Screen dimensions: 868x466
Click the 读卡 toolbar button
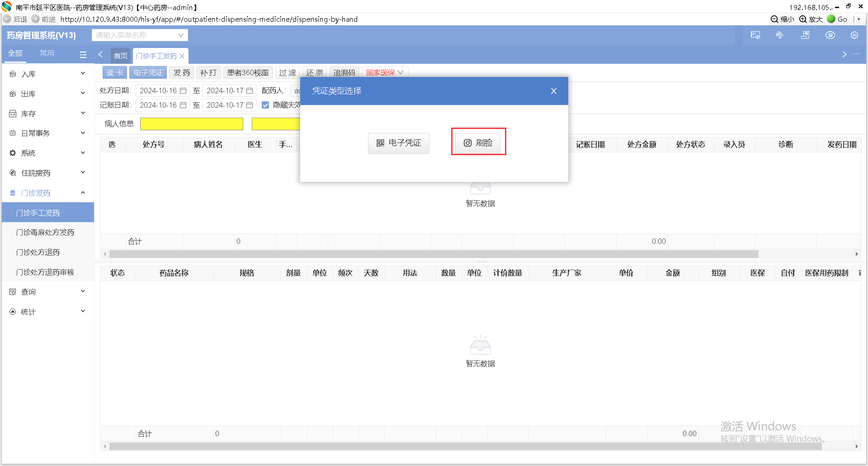coord(115,73)
